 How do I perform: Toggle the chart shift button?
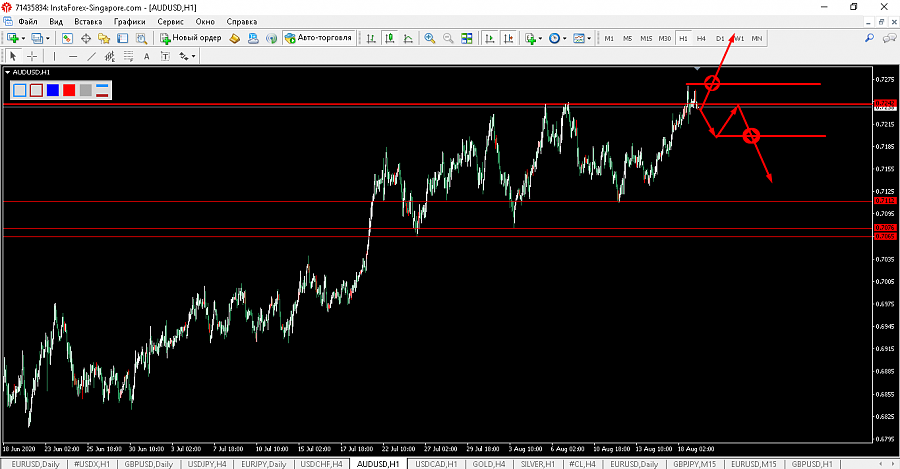click(x=508, y=38)
